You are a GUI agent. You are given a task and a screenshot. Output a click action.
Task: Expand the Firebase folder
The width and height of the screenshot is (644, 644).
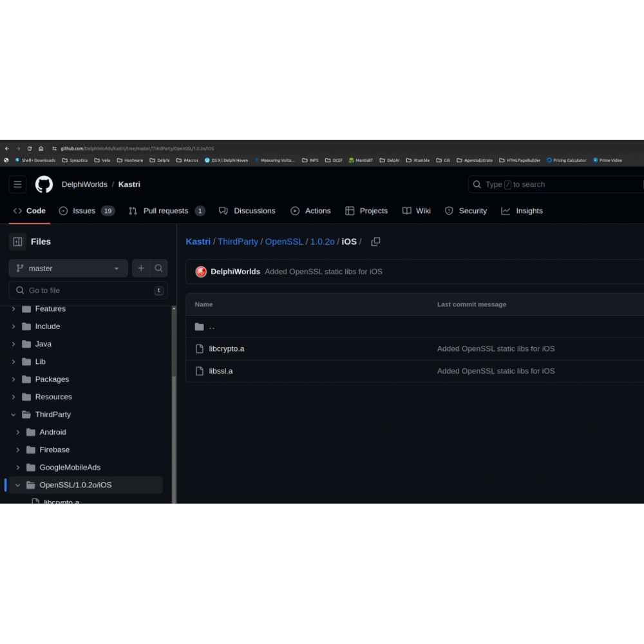coord(18,450)
